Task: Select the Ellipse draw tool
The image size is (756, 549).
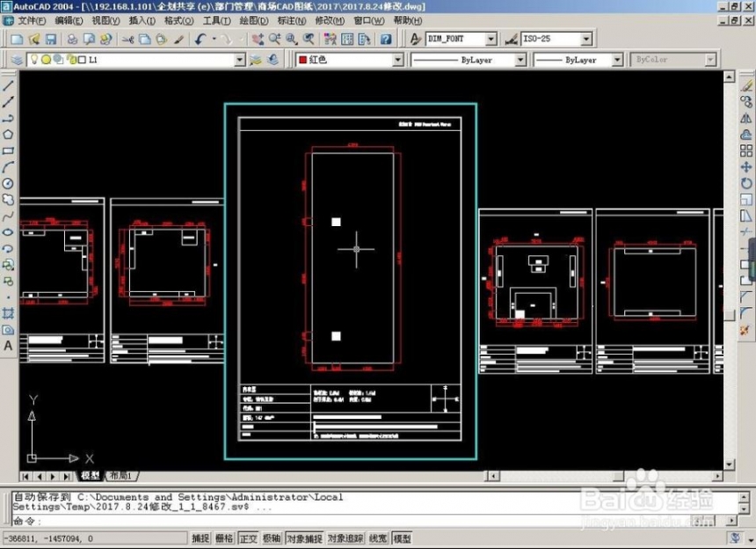Action: pyautogui.click(x=8, y=232)
